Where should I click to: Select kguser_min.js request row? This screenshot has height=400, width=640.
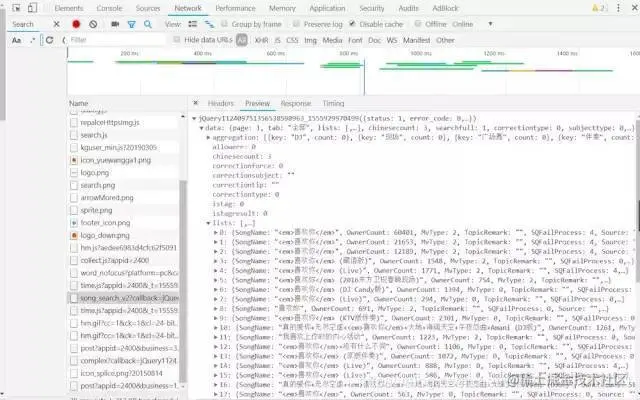[x=124, y=147]
